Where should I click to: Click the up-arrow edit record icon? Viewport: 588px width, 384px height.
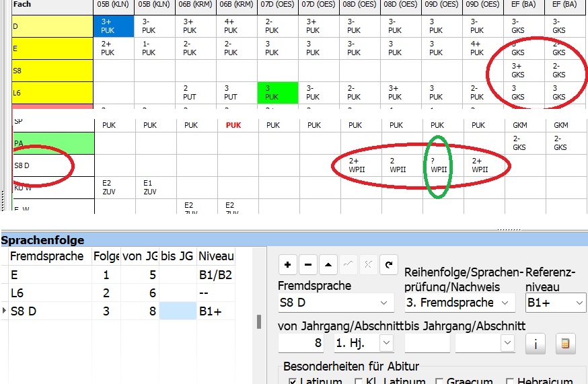pyautogui.click(x=328, y=264)
